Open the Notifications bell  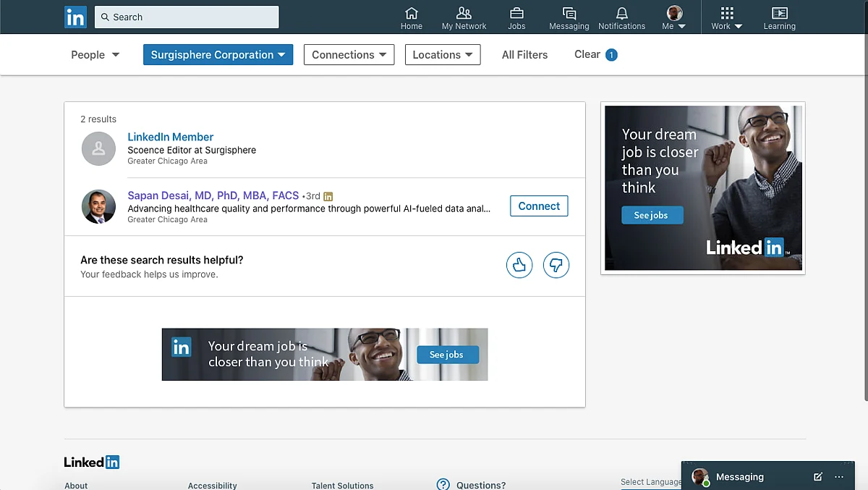(x=621, y=19)
